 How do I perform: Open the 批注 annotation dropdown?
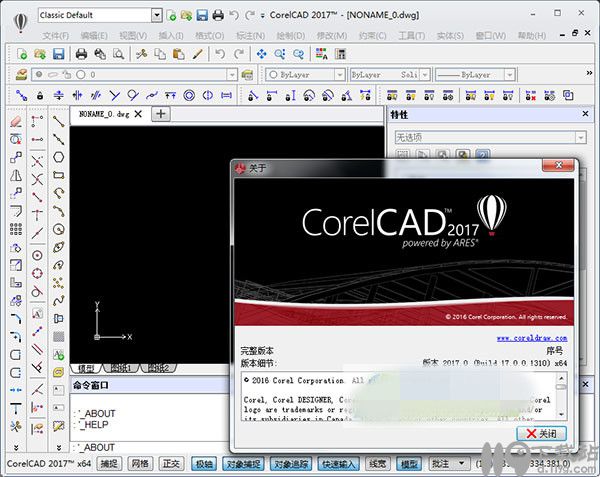point(462,464)
